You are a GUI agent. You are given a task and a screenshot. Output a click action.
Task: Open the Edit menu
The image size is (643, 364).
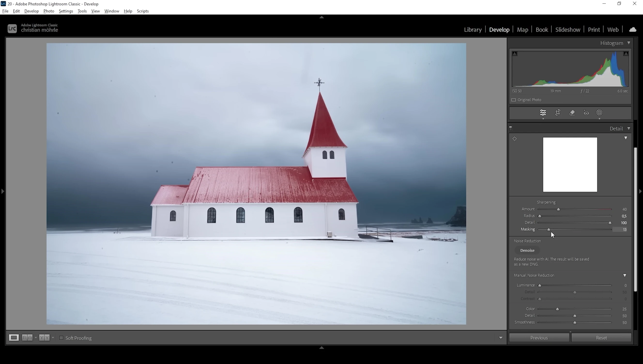pos(16,11)
